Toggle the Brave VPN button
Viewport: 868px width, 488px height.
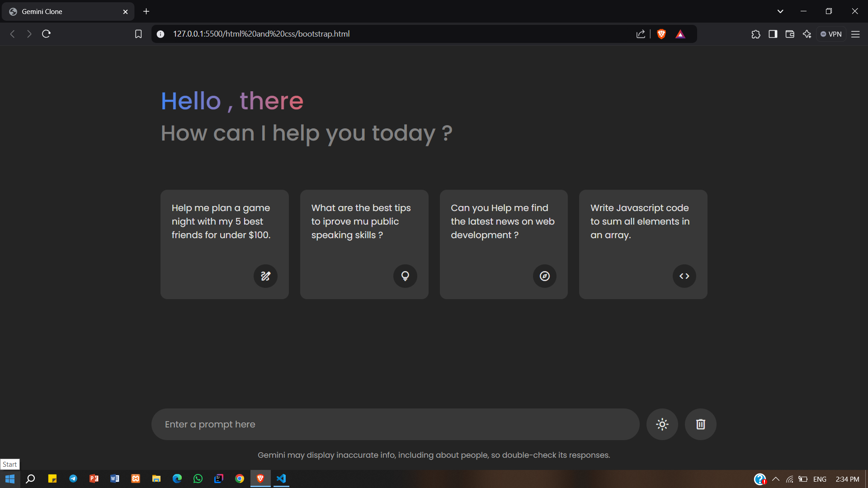point(831,34)
